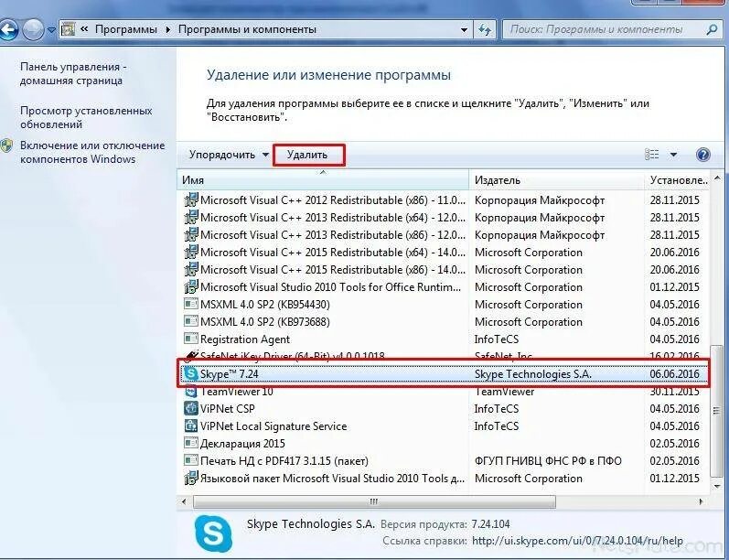Viewport: 729px width, 560px height.
Task: Click the search magnifier icon
Action: tap(712, 30)
